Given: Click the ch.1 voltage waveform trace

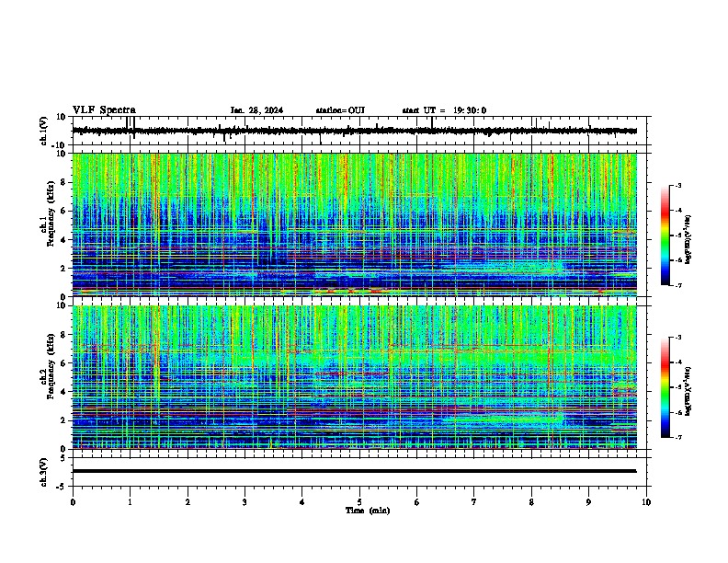Looking at the screenshot, I should pos(354,131).
